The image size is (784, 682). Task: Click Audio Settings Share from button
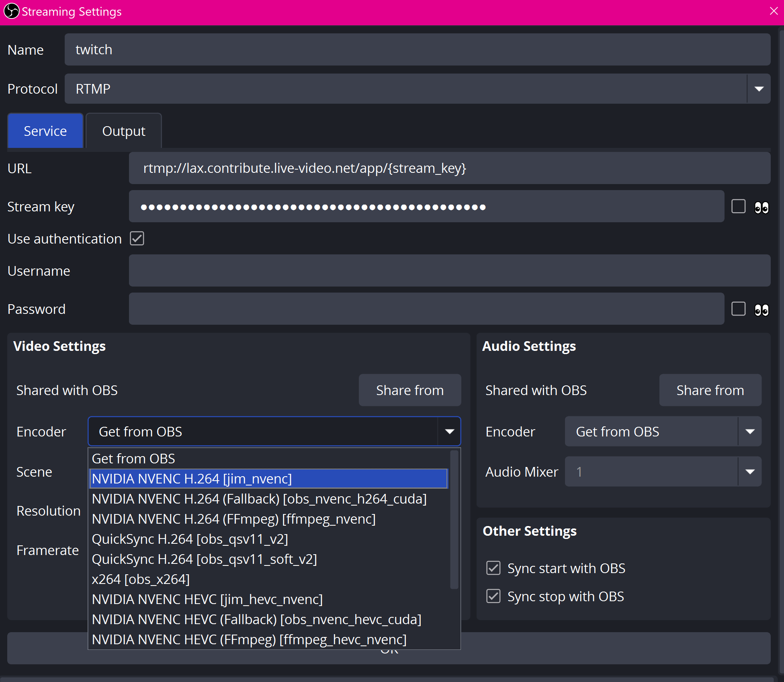point(710,390)
